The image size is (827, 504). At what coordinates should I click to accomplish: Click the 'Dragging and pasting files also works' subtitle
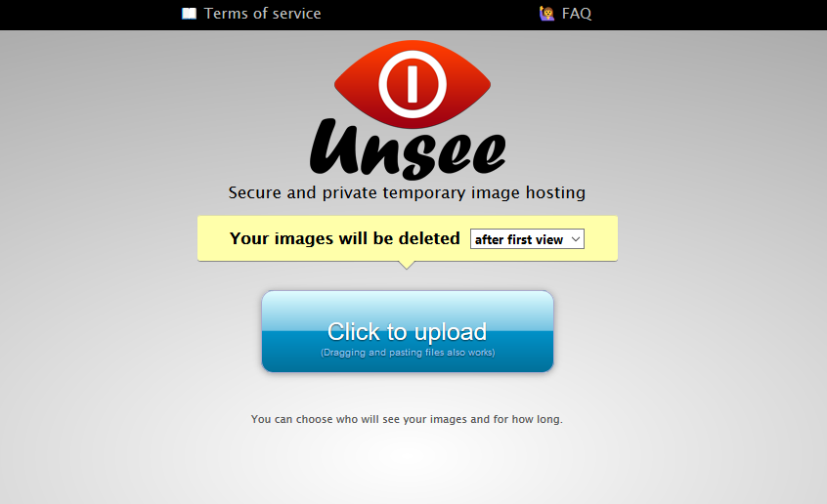[408, 353]
